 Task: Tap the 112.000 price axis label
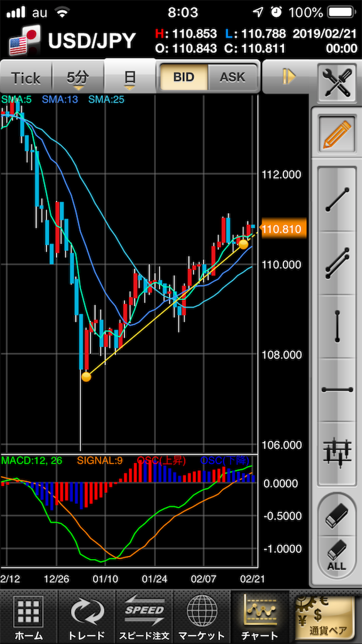click(281, 175)
